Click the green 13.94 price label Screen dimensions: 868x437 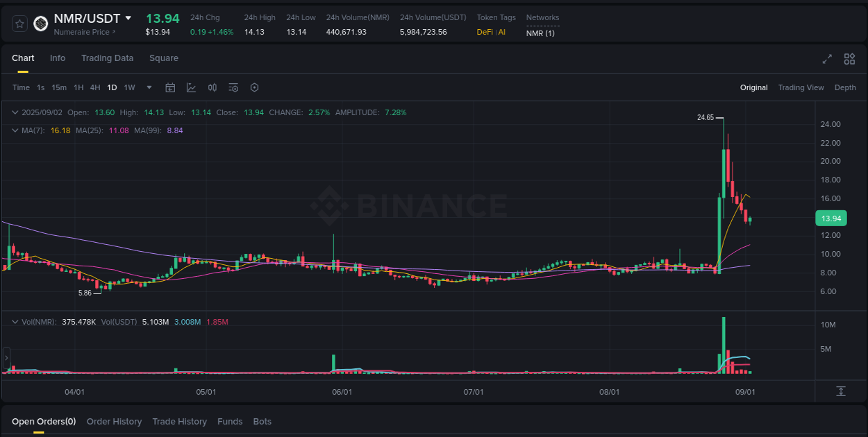click(831, 218)
